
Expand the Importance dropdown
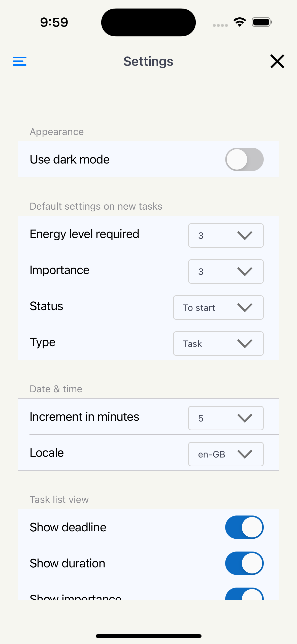[226, 271]
